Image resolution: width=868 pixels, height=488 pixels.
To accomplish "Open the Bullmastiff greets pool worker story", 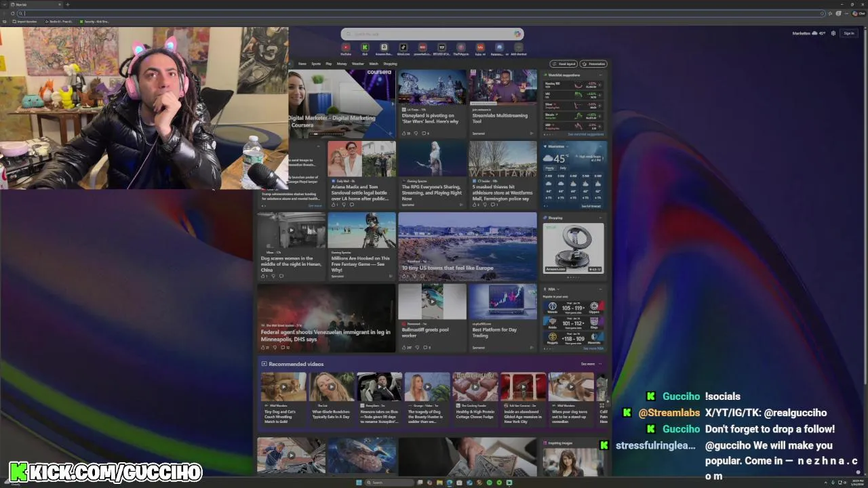I will tap(432, 317).
